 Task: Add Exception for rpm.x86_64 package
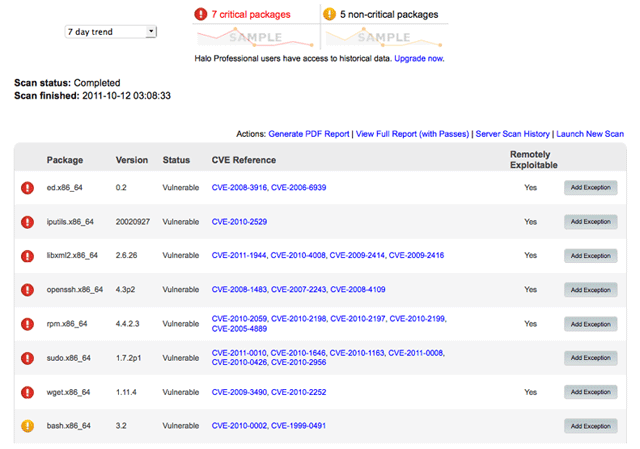click(591, 324)
